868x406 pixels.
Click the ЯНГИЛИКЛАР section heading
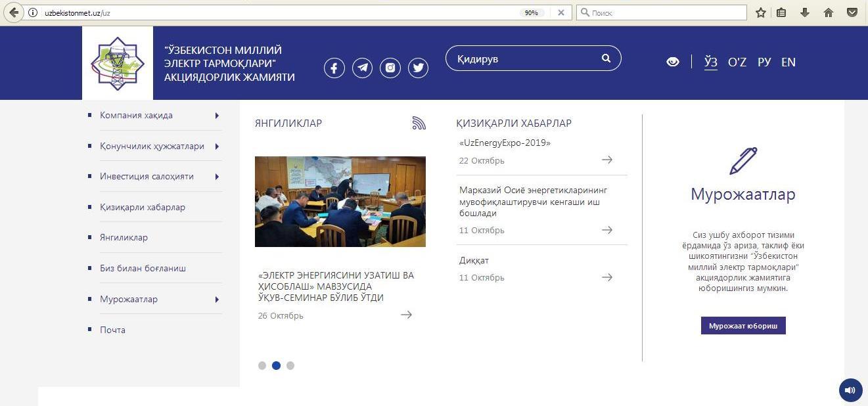288,123
